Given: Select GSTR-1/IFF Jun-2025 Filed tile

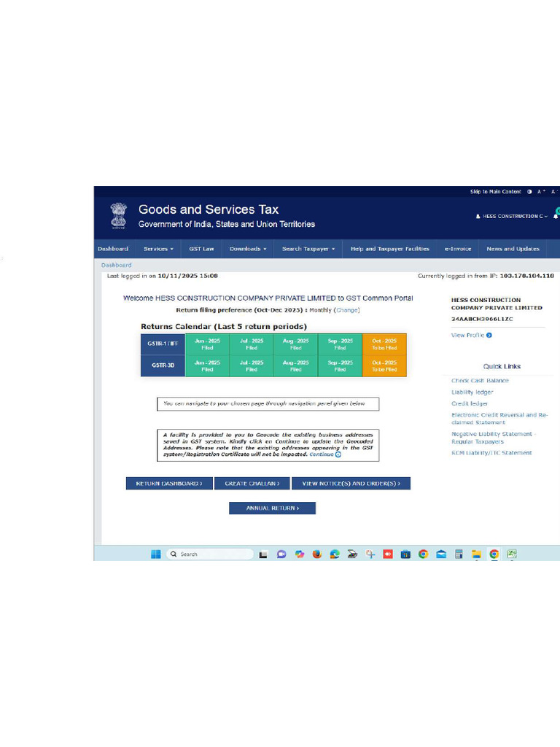Looking at the screenshot, I should pyautogui.click(x=207, y=344).
